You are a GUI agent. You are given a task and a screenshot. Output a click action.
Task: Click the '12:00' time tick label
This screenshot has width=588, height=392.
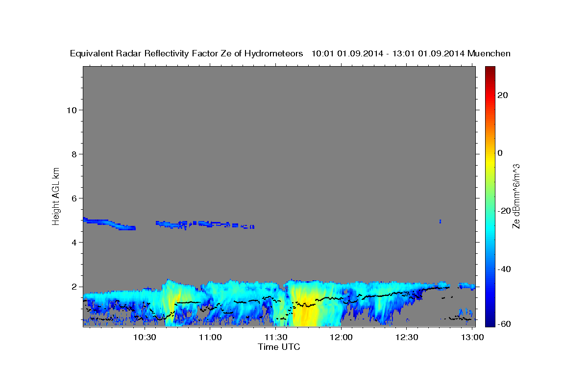point(342,337)
